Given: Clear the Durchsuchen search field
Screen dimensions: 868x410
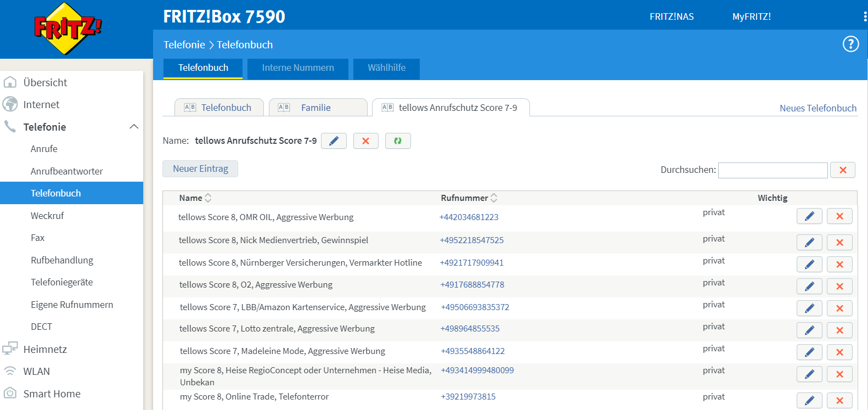Looking at the screenshot, I should pos(843,170).
